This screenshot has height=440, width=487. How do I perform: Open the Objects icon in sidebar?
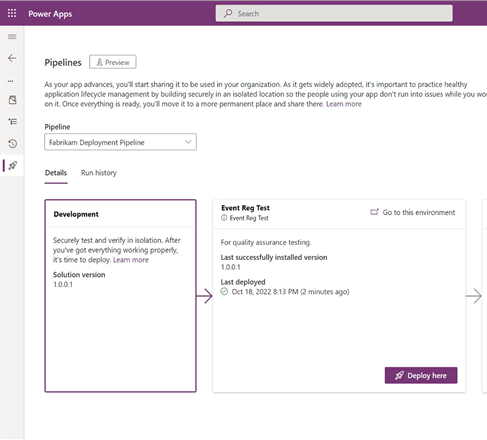tap(13, 100)
